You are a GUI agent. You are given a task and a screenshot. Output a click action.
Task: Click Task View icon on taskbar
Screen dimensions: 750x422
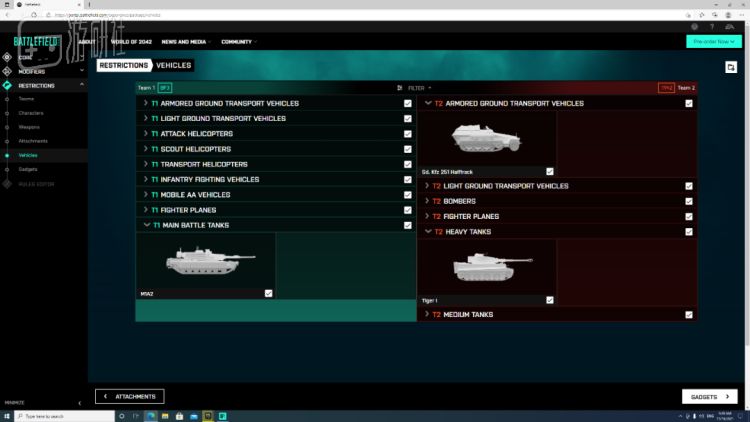coord(136,416)
